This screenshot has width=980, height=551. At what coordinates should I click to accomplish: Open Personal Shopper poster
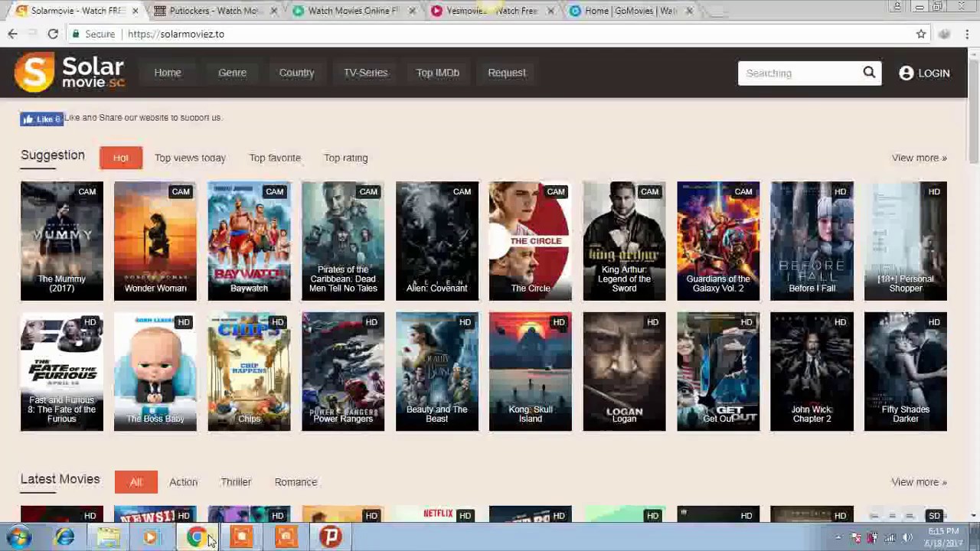(x=906, y=241)
